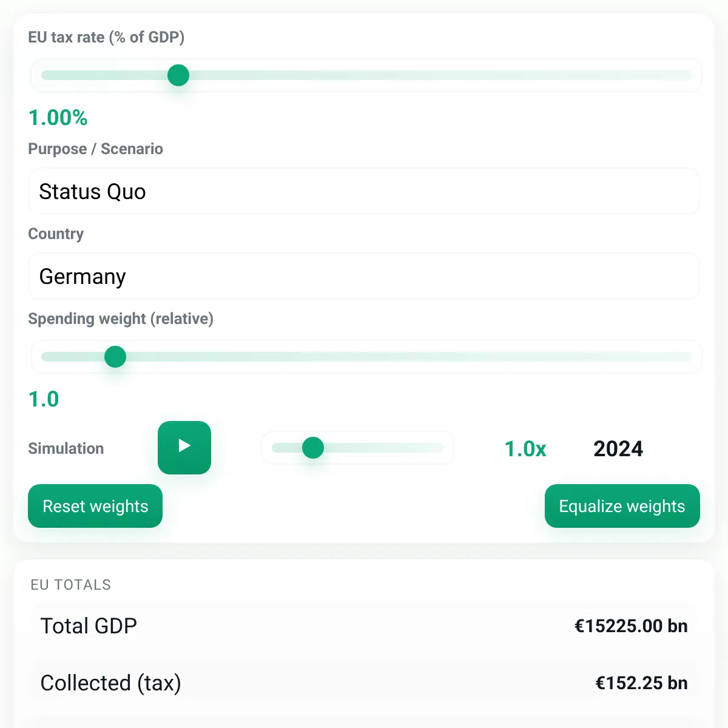Click the Spending weight slider knob
This screenshot has height=728, width=728.
click(115, 357)
